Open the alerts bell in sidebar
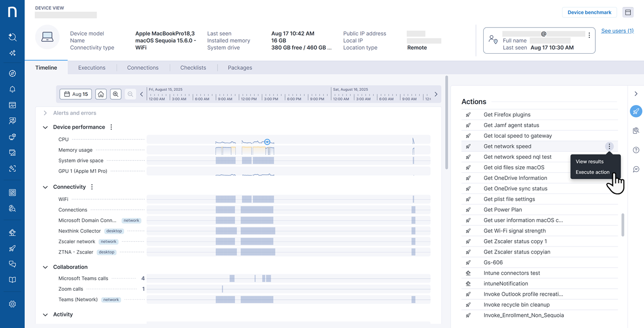 click(x=13, y=89)
